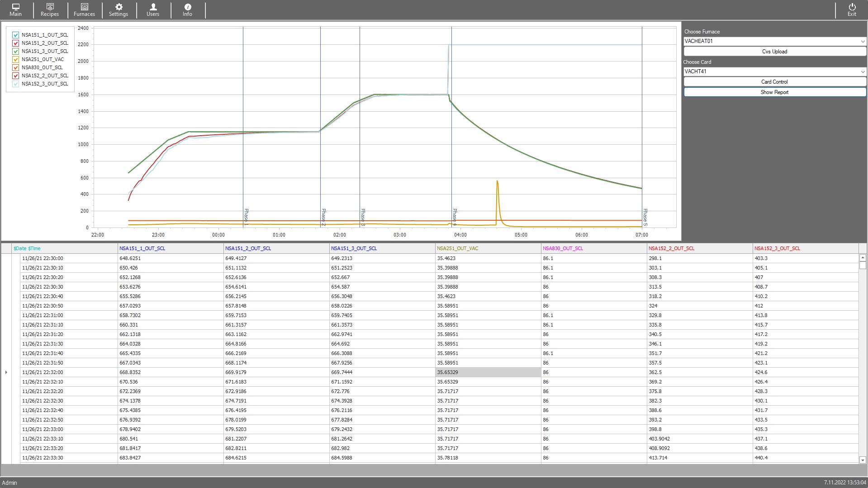Toggle NSA152_3_OUT_SCL series checkbox
The image size is (868, 488).
click(16, 84)
